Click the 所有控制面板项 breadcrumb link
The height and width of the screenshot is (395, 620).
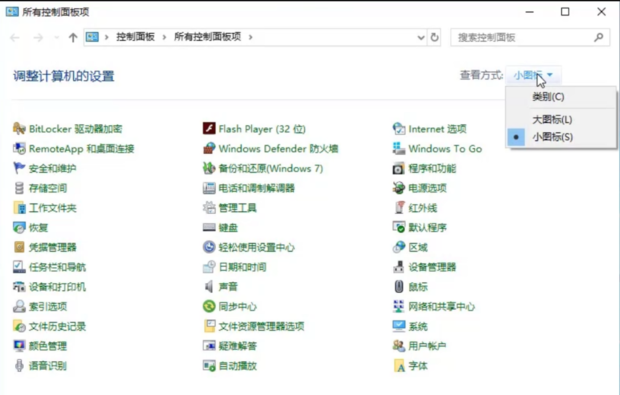[x=208, y=37]
